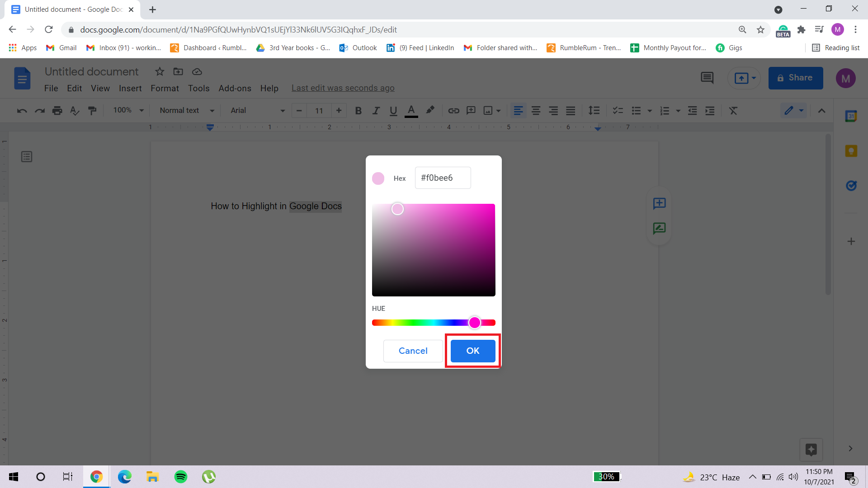Image resolution: width=868 pixels, height=488 pixels.
Task: Open comment history icon
Action: point(707,78)
